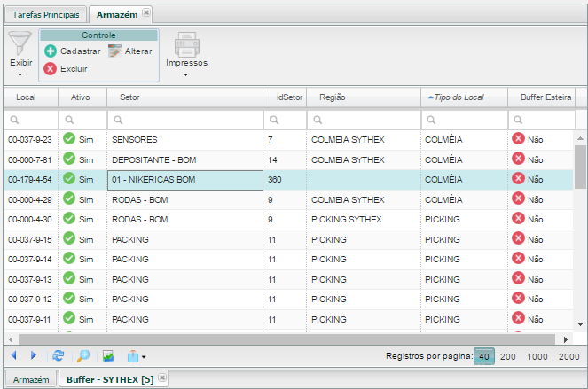Click the Local column filter field
The width and height of the screenshot is (588, 389).
click(x=31, y=120)
